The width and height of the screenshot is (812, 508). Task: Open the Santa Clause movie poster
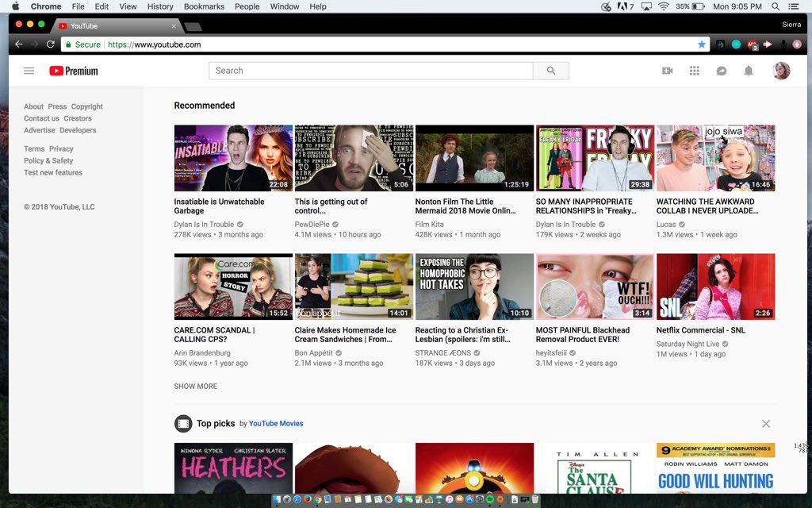595,468
